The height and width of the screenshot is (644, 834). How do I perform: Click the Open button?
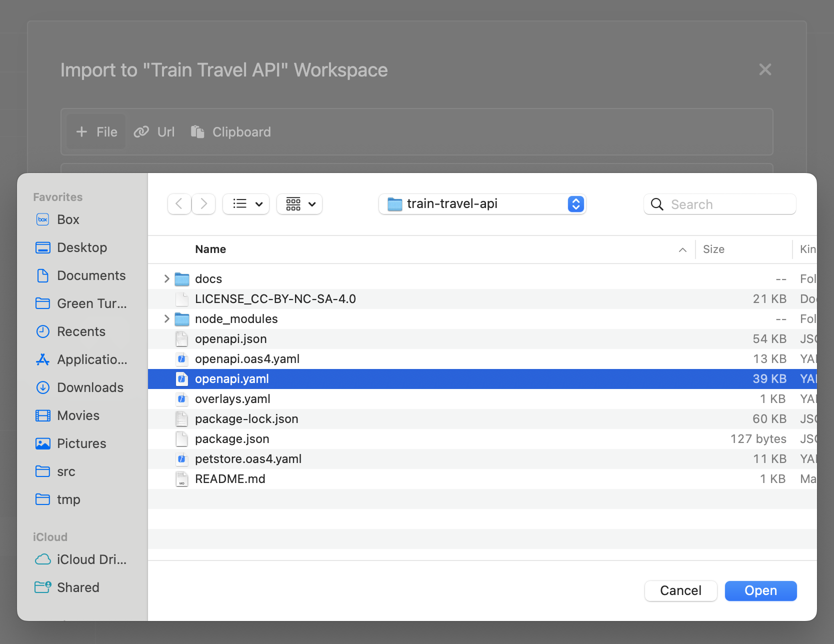(760, 590)
